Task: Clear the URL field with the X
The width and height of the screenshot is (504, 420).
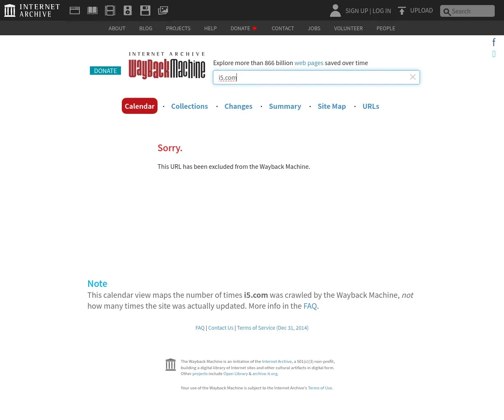Action: point(413,77)
